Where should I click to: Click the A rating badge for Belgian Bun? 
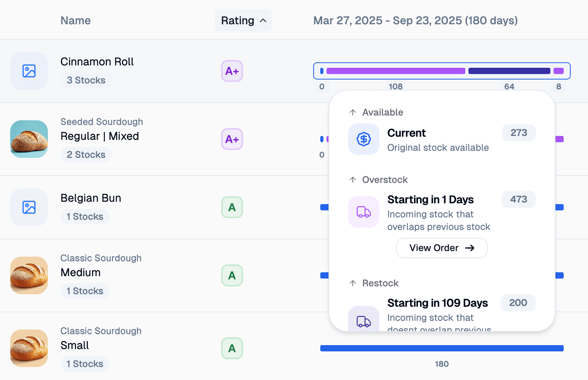click(x=232, y=207)
